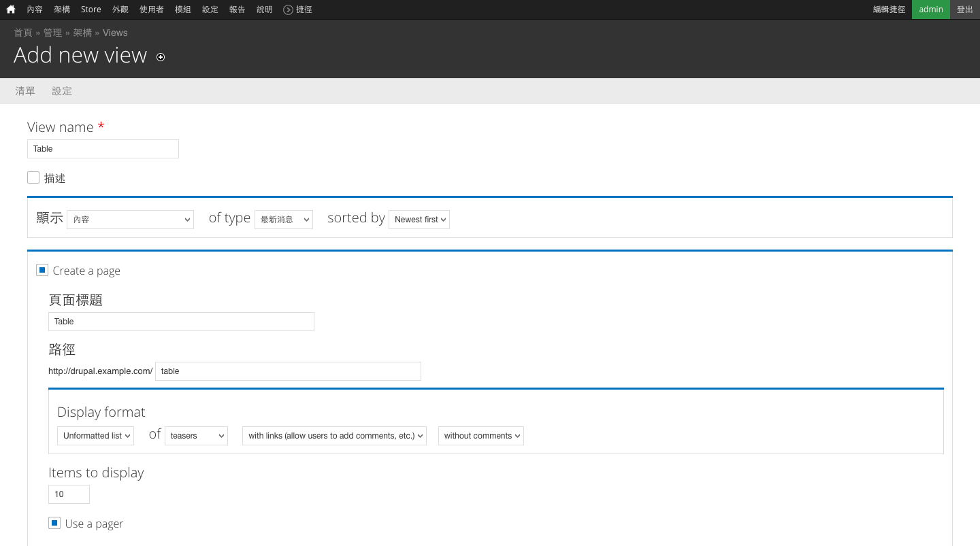The height and width of the screenshot is (546, 980).
Task: Uncheck the Use a pager checkbox
Action: 54,523
